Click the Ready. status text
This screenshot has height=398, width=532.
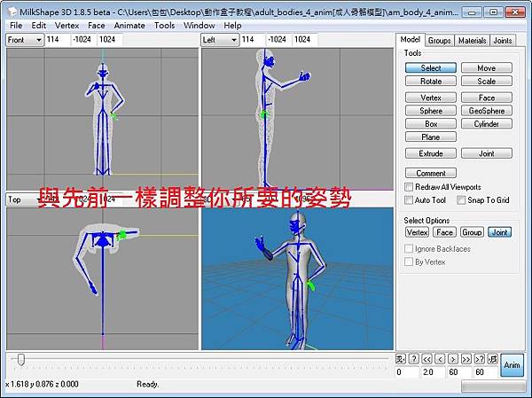[147, 384]
